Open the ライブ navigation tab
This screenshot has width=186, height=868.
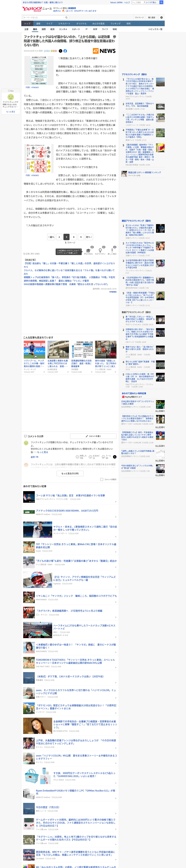[x=49, y=24]
